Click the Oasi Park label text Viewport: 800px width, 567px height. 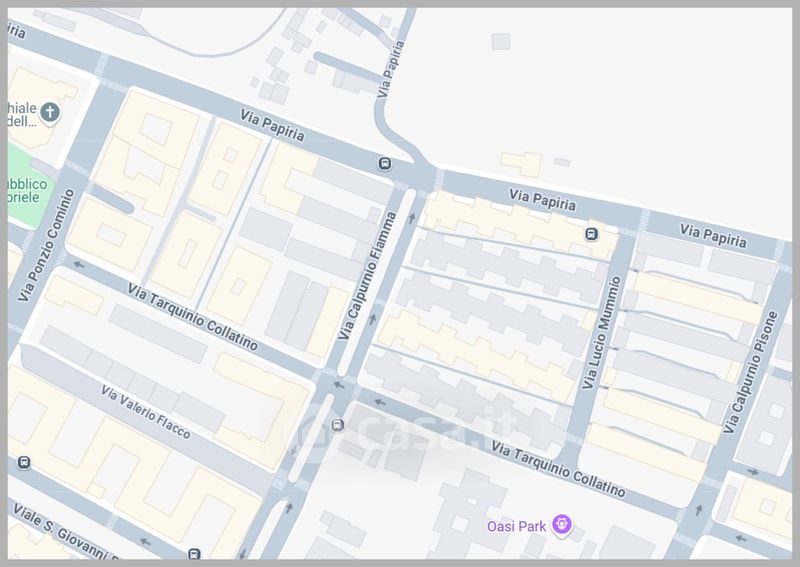coord(516,526)
